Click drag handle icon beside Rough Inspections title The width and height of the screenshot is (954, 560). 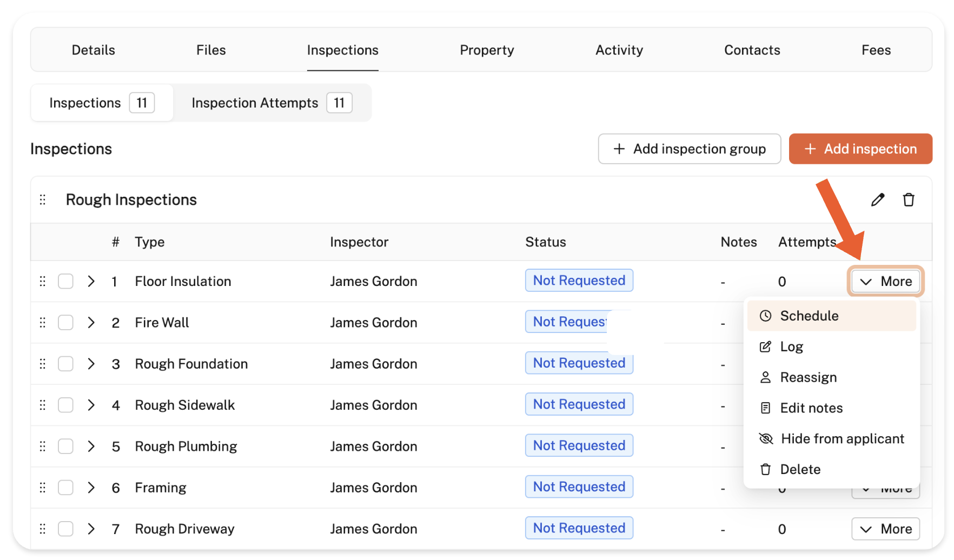(43, 200)
